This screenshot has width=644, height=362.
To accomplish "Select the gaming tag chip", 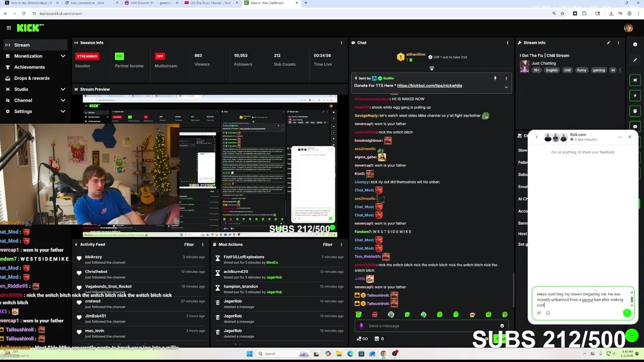I will [x=599, y=70].
